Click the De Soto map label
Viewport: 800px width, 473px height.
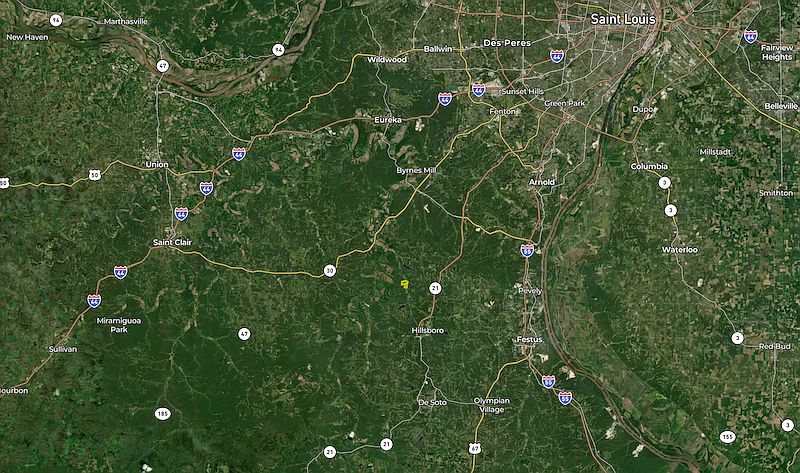[432, 403]
